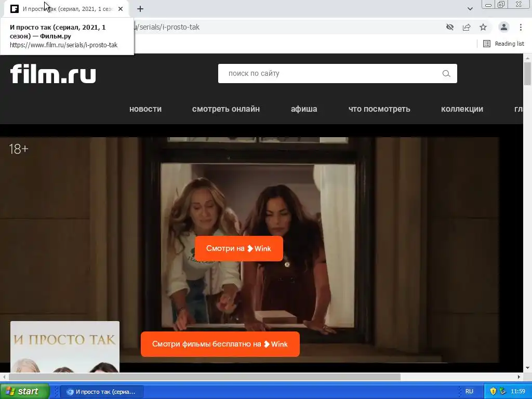Open the смотреть онлайн menu item

point(226,109)
